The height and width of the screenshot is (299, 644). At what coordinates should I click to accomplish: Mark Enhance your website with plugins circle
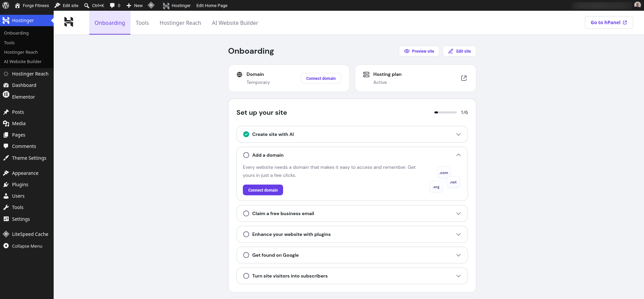(246, 234)
